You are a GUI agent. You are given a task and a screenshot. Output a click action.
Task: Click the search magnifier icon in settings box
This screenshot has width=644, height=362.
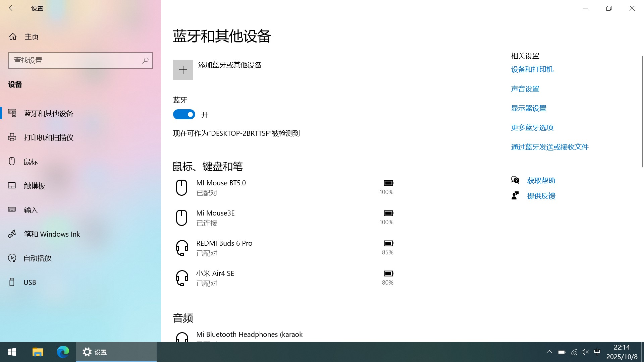tap(145, 60)
